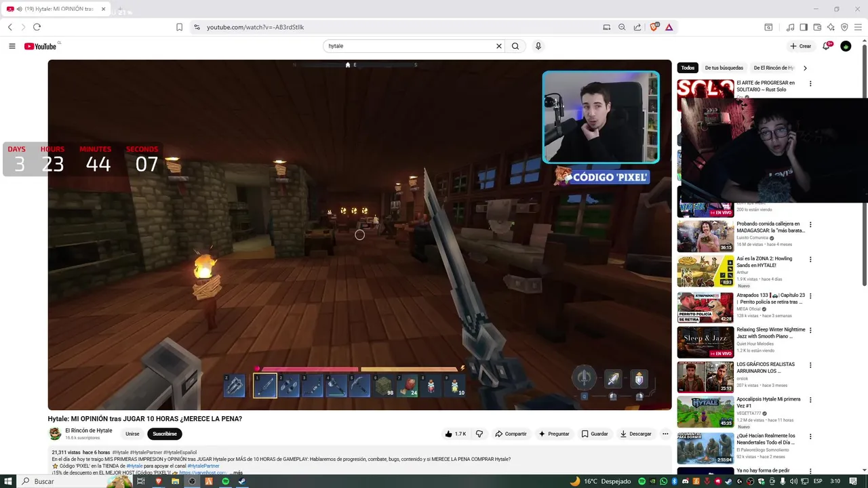This screenshot has width=868, height=488.
Task: Click the taskbar Buscar search box
Action: pyautogui.click(x=73, y=481)
